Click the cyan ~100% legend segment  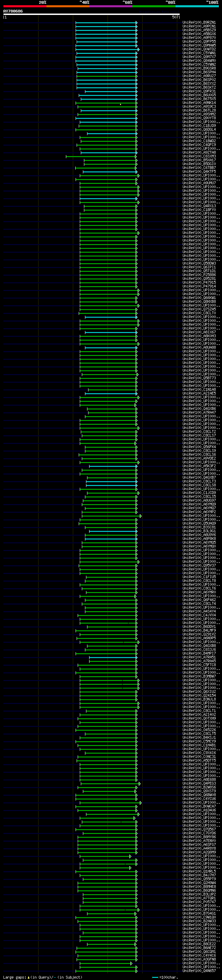[x=197, y=6]
